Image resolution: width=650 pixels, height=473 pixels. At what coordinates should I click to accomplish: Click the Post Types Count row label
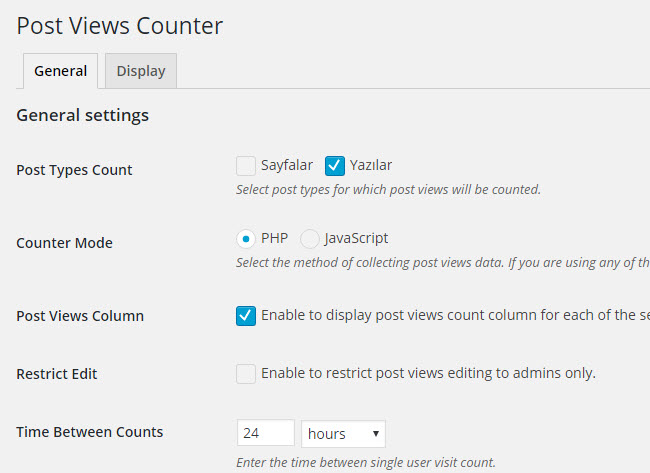[x=74, y=170]
